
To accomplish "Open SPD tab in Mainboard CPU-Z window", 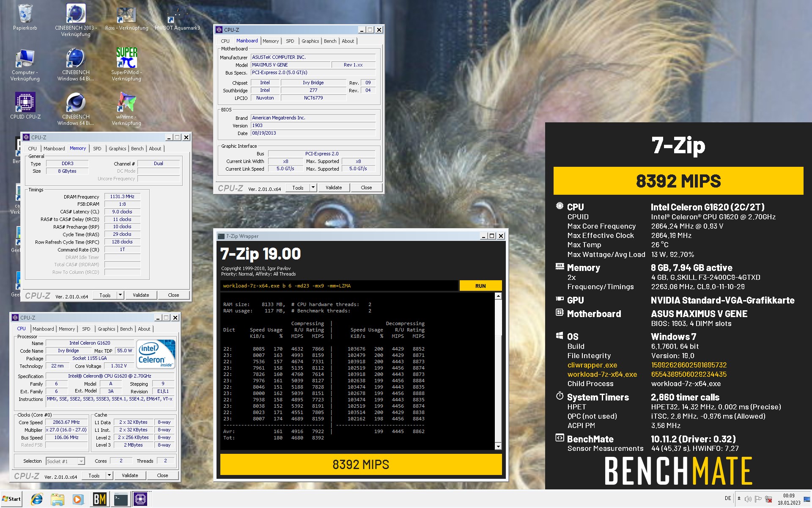I will [290, 41].
